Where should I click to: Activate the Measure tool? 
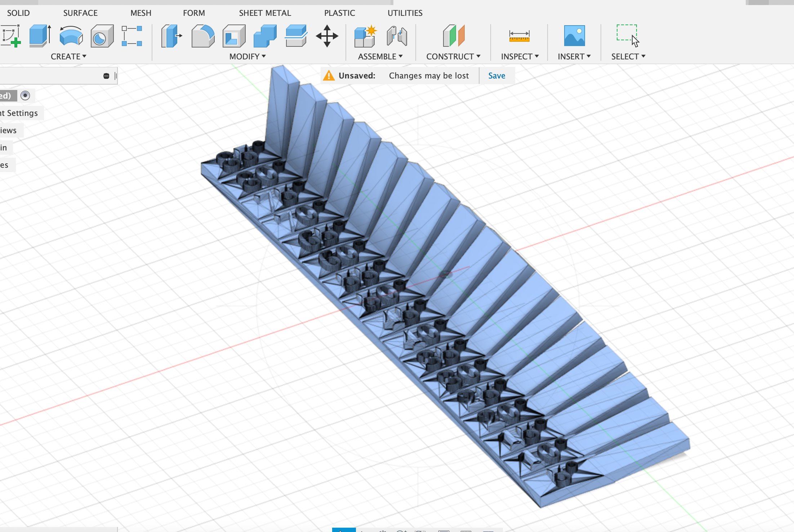click(519, 36)
